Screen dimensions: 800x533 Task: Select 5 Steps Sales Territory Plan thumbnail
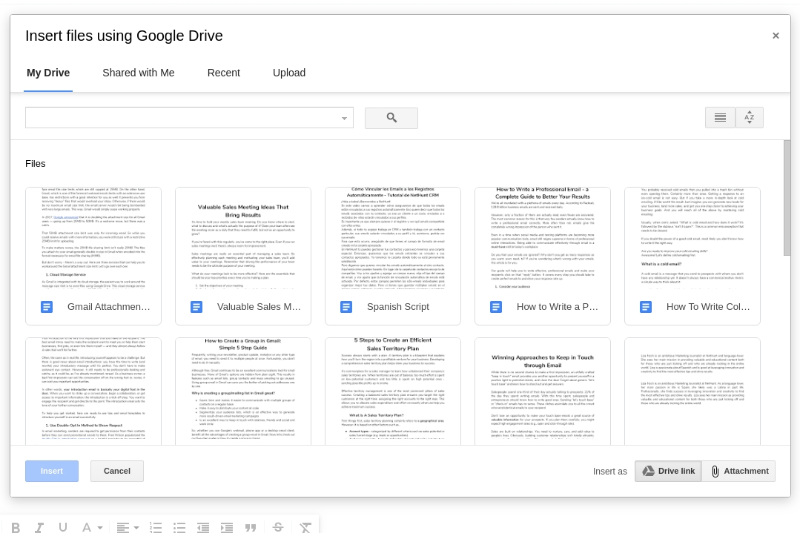pos(393,391)
